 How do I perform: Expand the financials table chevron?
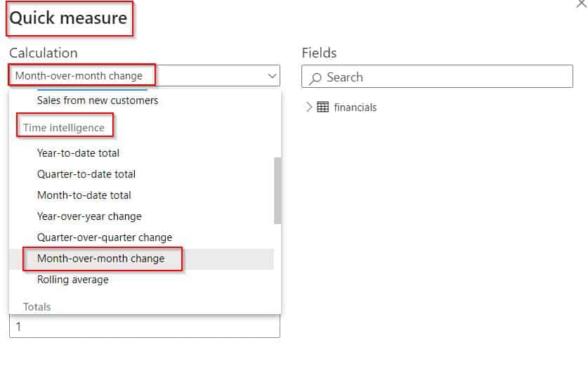pyautogui.click(x=308, y=107)
